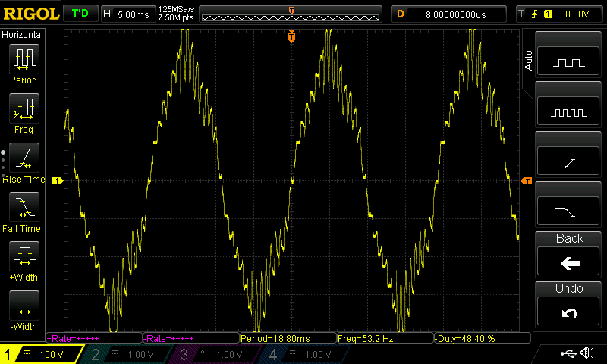Select the Period measurement icon

click(x=24, y=59)
